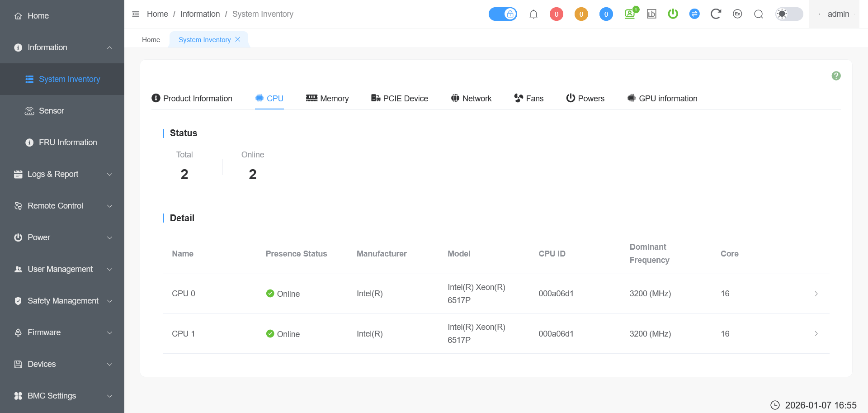This screenshot has width=868, height=413.
Task: Switch to the Memory tab
Action: 327,99
